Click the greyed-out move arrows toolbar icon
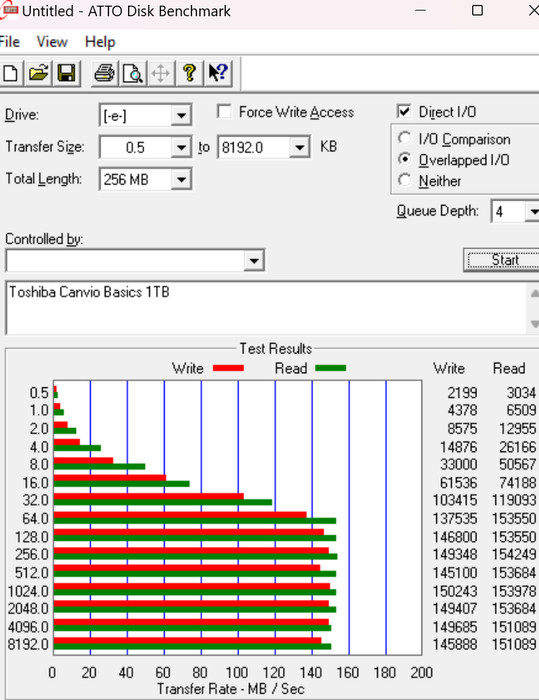This screenshot has height=700, width=539. [x=161, y=73]
